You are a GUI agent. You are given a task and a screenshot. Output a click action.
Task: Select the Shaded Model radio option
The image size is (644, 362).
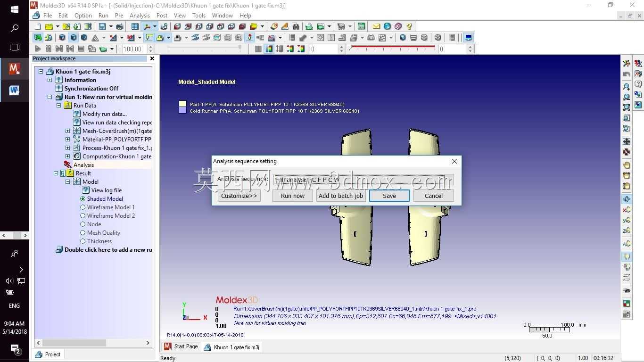coord(83,199)
